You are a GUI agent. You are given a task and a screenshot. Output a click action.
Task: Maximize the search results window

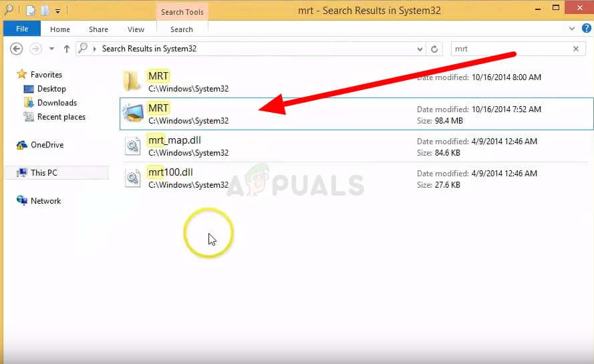point(556,7)
